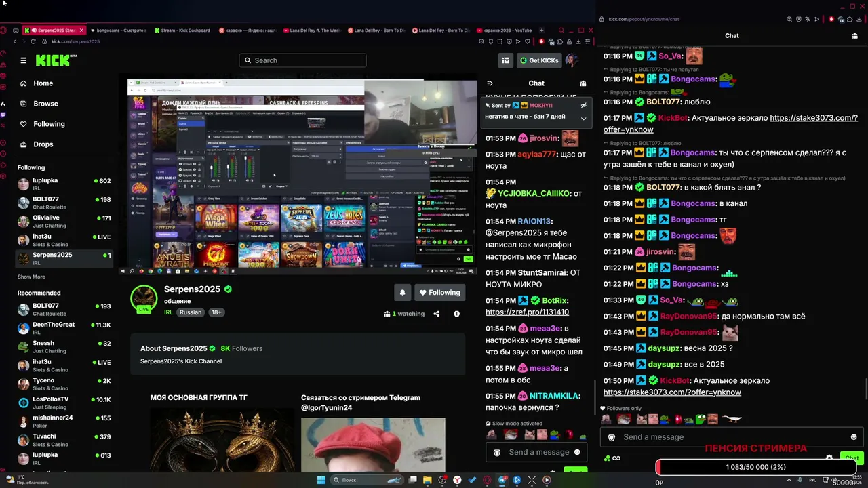Image resolution: width=868 pixels, height=488 pixels.
Task: Share the Serpens2025 stream
Action: [437, 314]
